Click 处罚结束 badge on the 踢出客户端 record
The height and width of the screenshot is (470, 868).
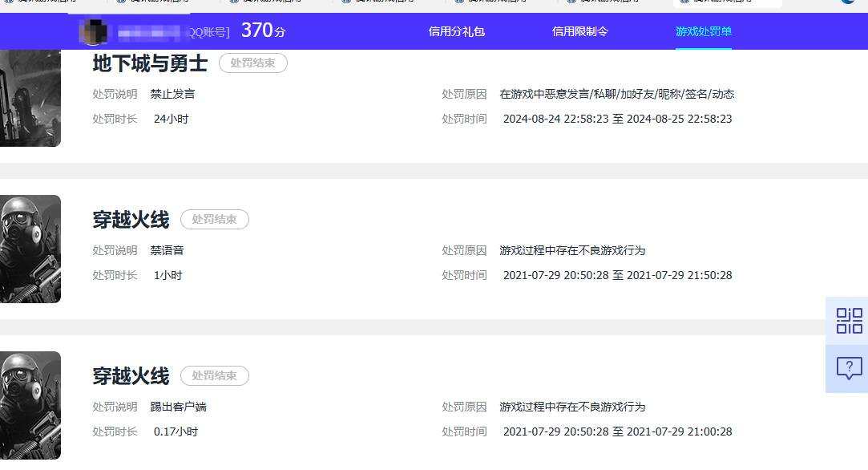coord(215,375)
